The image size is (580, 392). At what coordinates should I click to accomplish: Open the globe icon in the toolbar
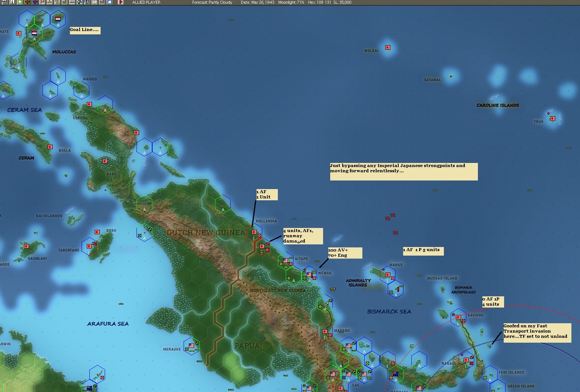80,2
